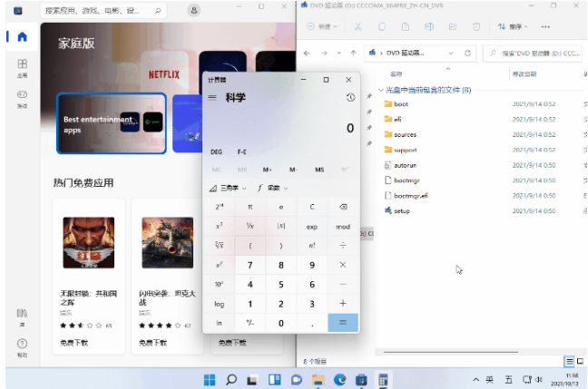The image size is (588, 389).
Task: Click the absolute value key
Action: point(281,227)
